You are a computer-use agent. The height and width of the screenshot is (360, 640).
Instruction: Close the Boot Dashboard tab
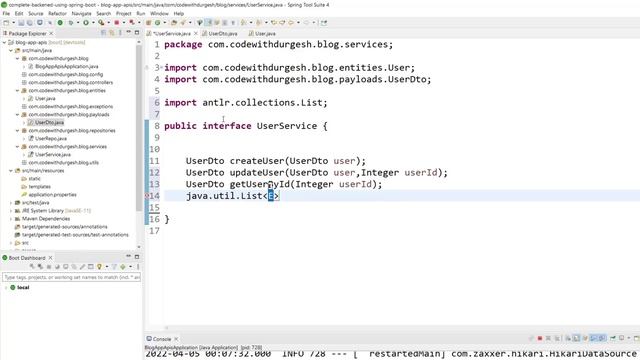[50, 258]
